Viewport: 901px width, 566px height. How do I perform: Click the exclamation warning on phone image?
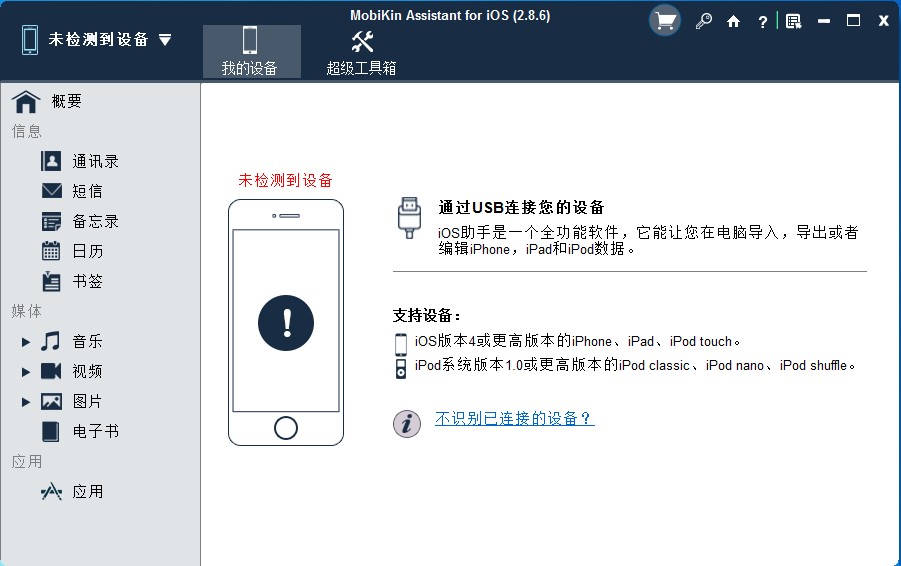tap(286, 323)
